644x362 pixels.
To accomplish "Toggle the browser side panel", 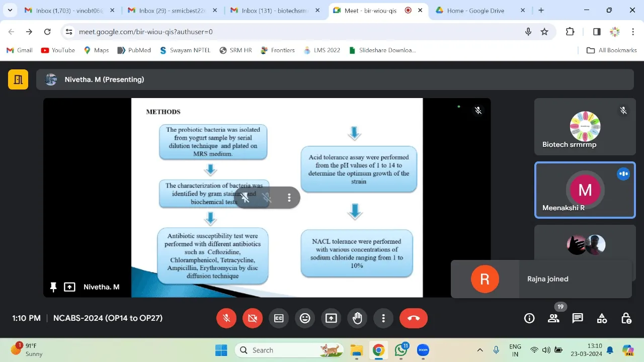I will pyautogui.click(x=597, y=32).
